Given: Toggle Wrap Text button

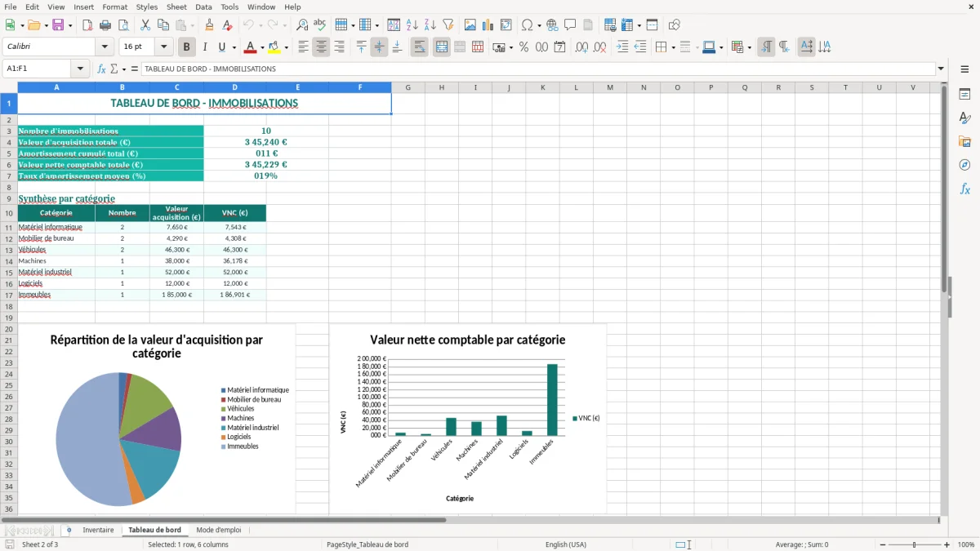Looking at the screenshot, I should [419, 47].
